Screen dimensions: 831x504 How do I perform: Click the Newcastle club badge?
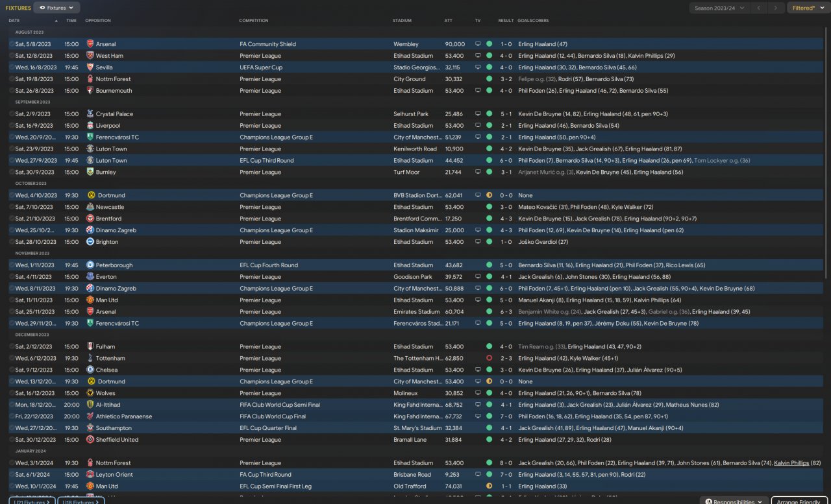[x=90, y=207]
